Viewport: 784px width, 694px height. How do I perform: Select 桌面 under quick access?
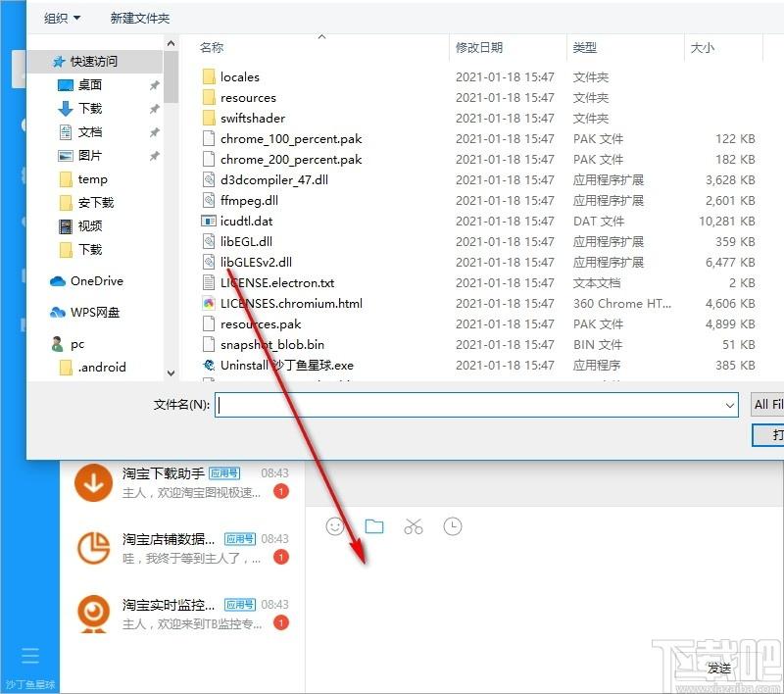pos(90,85)
